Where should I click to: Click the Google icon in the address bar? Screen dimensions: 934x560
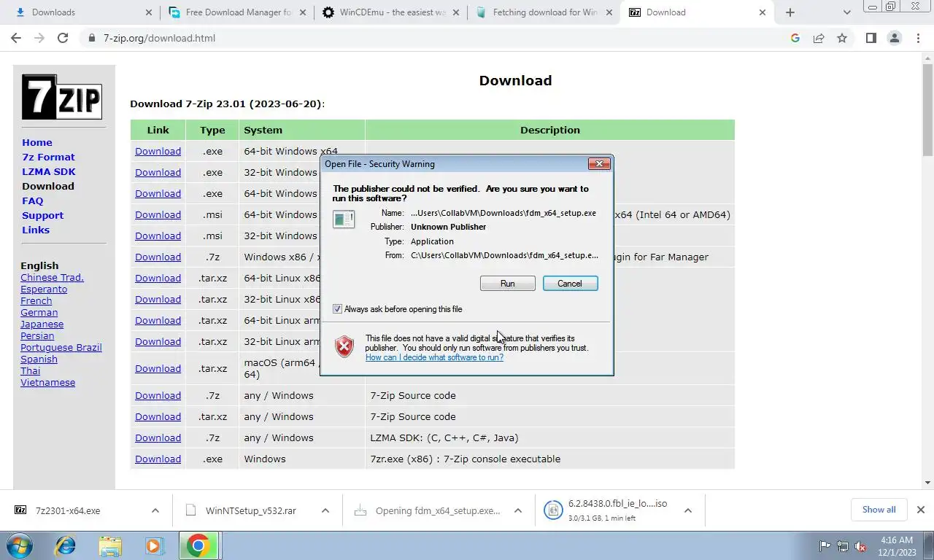[795, 38]
